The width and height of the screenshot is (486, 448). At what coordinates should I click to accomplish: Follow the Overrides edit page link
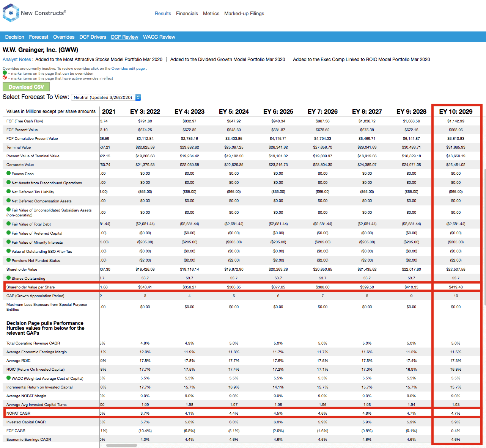click(128, 69)
